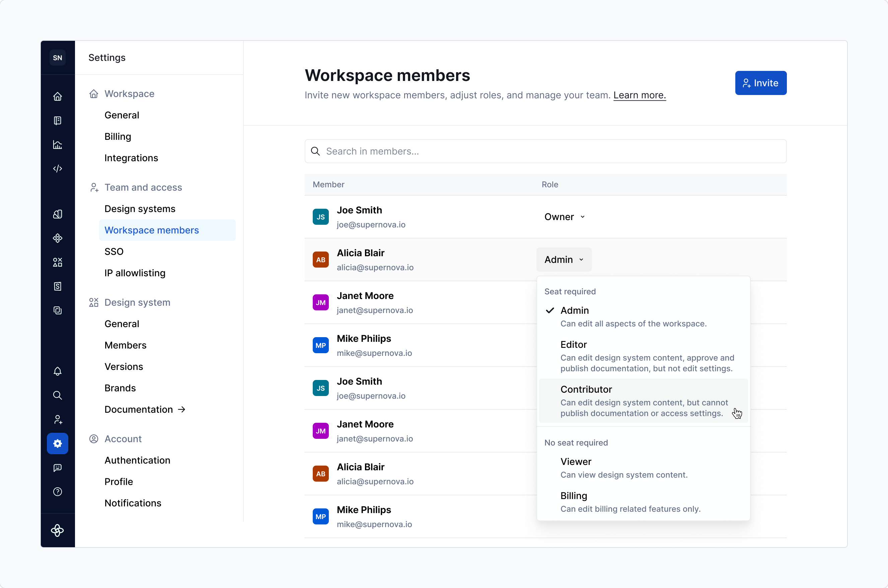Open the help question mark icon
888x588 pixels.
coord(58,492)
